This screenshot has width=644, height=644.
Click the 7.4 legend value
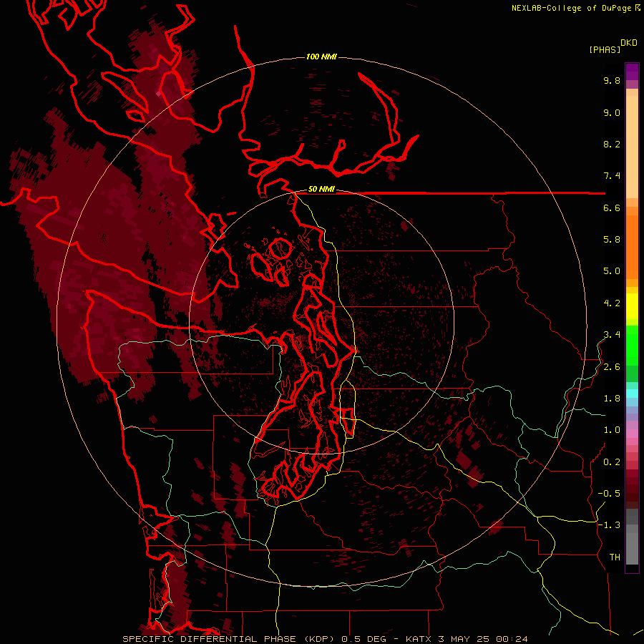(x=612, y=176)
